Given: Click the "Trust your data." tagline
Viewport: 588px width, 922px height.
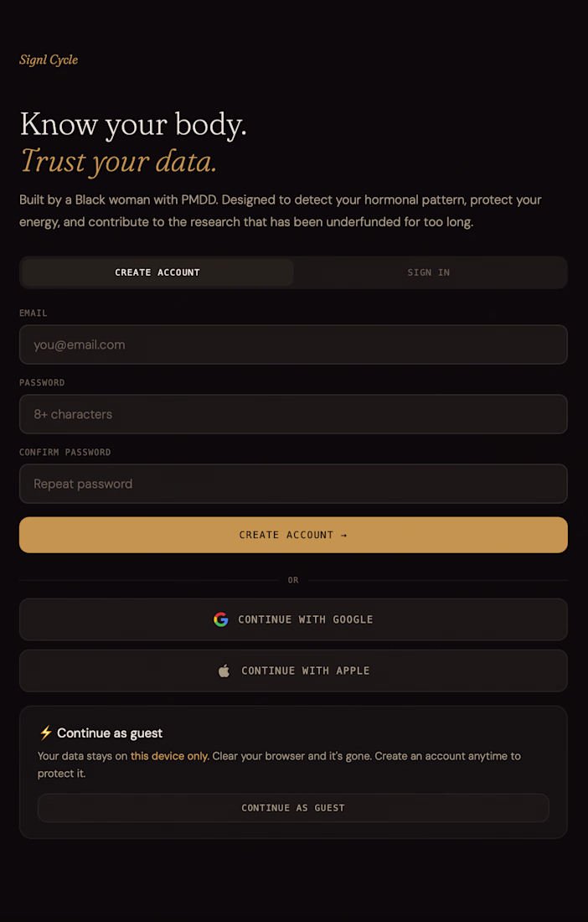Looking at the screenshot, I should (118, 161).
